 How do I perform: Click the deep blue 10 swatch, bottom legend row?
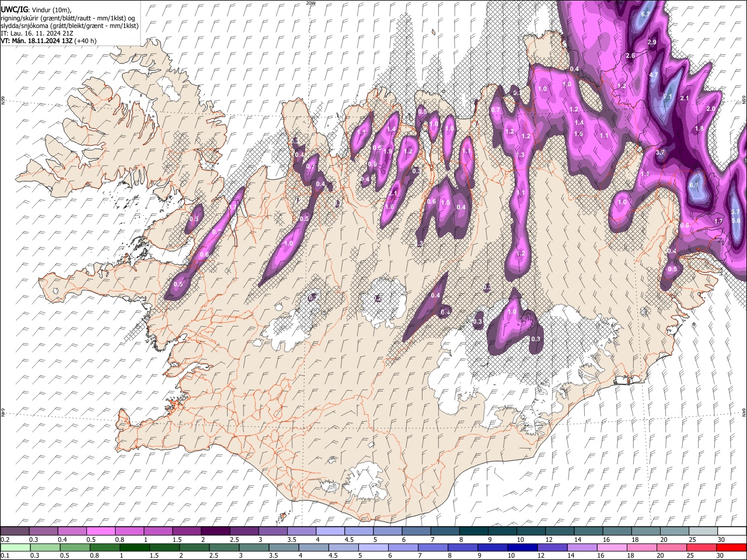point(523,548)
